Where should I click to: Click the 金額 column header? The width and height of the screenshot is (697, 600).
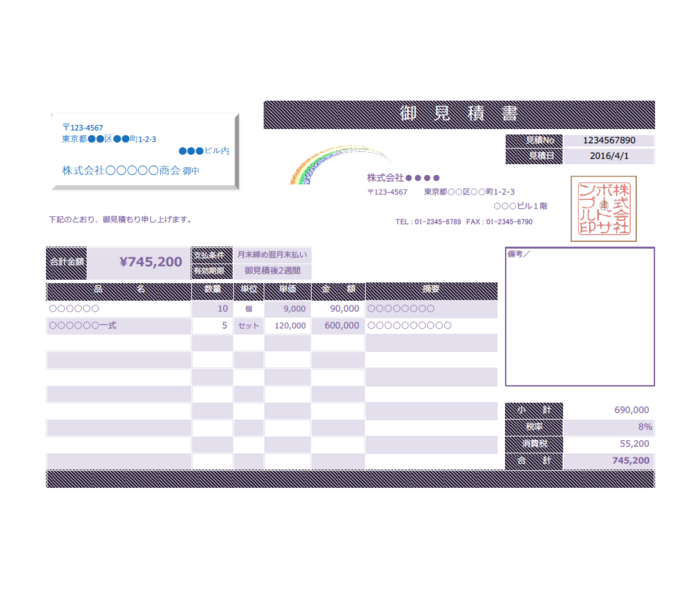click(338, 291)
